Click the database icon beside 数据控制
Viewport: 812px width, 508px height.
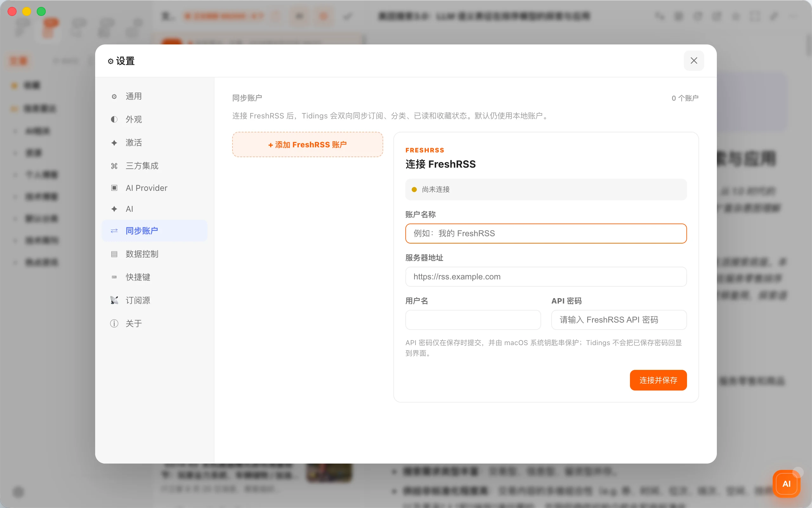coord(114,254)
